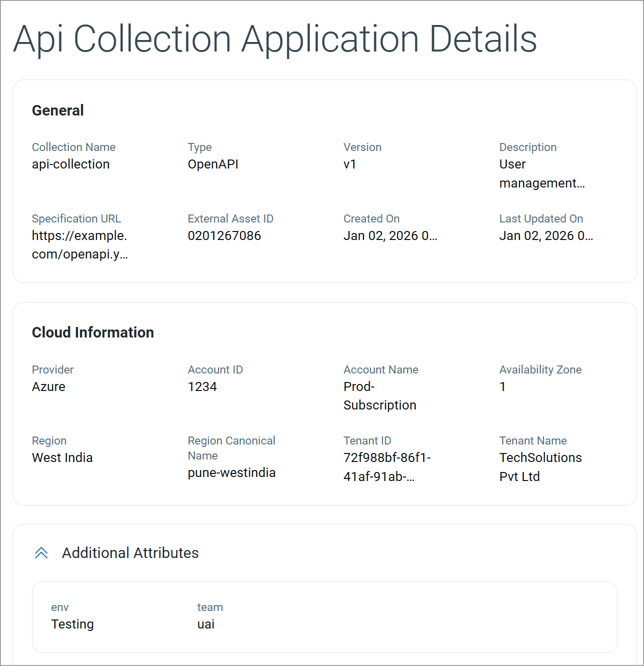Viewport: 644px width, 666px height.
Task: Click the 'Availability Zone' field label
Action: [x=540, y=369]
